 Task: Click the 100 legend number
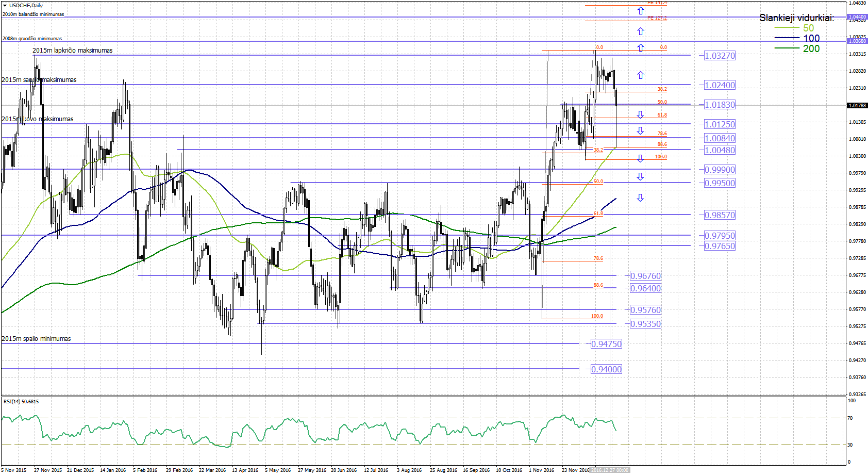[811, 38]
